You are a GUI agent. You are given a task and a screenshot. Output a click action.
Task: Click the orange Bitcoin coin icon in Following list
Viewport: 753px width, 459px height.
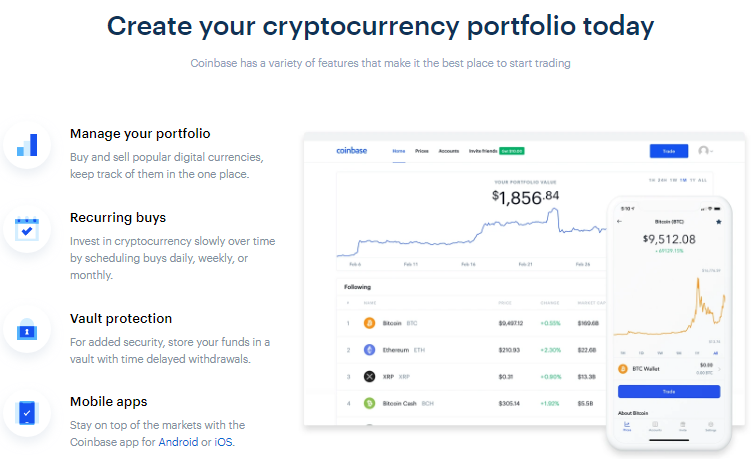369,323
